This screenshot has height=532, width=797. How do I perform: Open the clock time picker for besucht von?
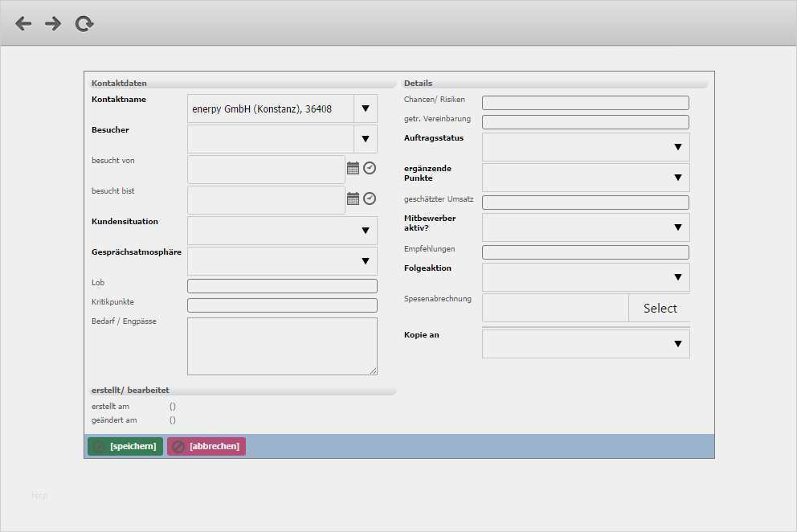pos(370,168)
